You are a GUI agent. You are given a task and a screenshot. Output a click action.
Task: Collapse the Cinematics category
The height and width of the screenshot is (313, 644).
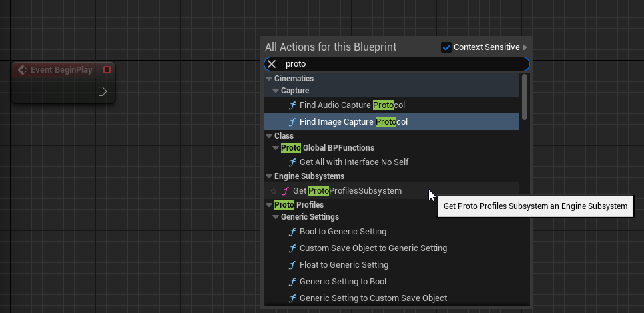pyautogui.click(x=269, y=79)
